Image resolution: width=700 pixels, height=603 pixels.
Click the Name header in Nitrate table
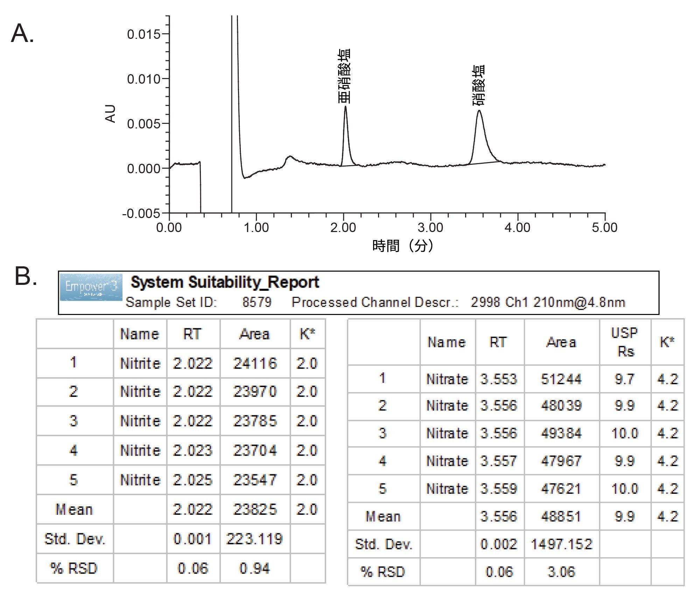click(x=447, y=342)
